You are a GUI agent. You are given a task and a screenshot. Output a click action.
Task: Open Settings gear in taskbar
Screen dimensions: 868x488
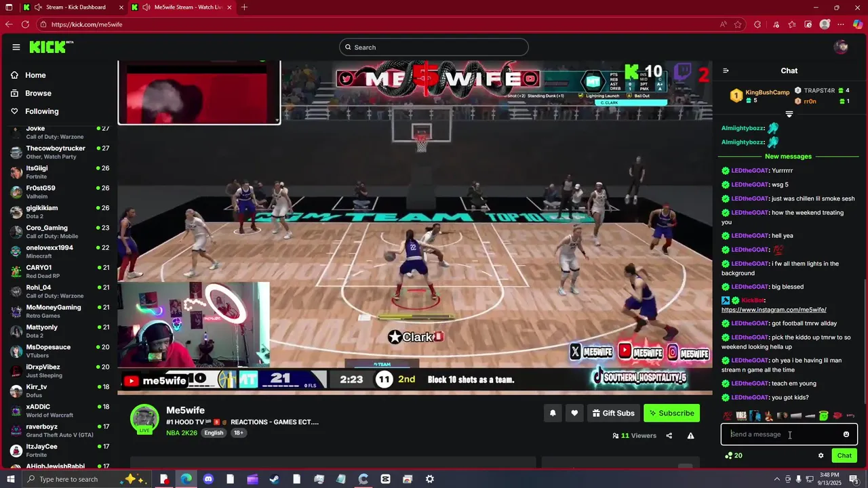coord(429,479)
